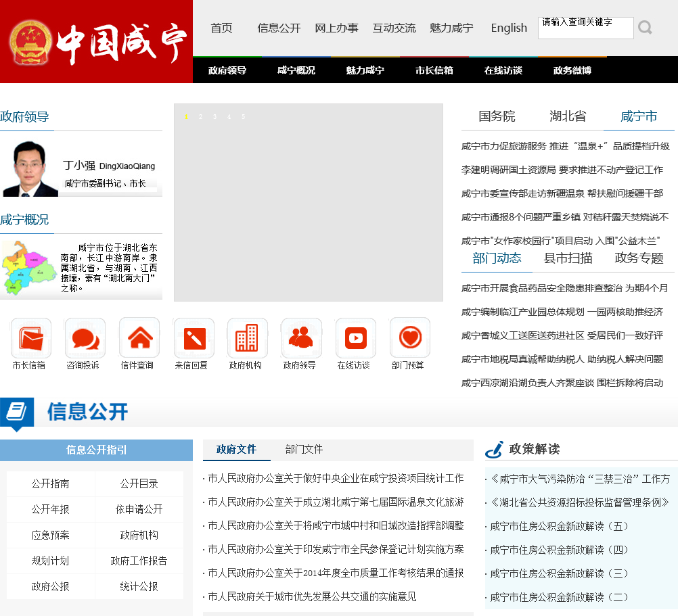Screen dimensions: 678x616
Task: Open document 市人民政府关于城市优先发展公共交通的实施意见
Action: (x=312, y=597)
